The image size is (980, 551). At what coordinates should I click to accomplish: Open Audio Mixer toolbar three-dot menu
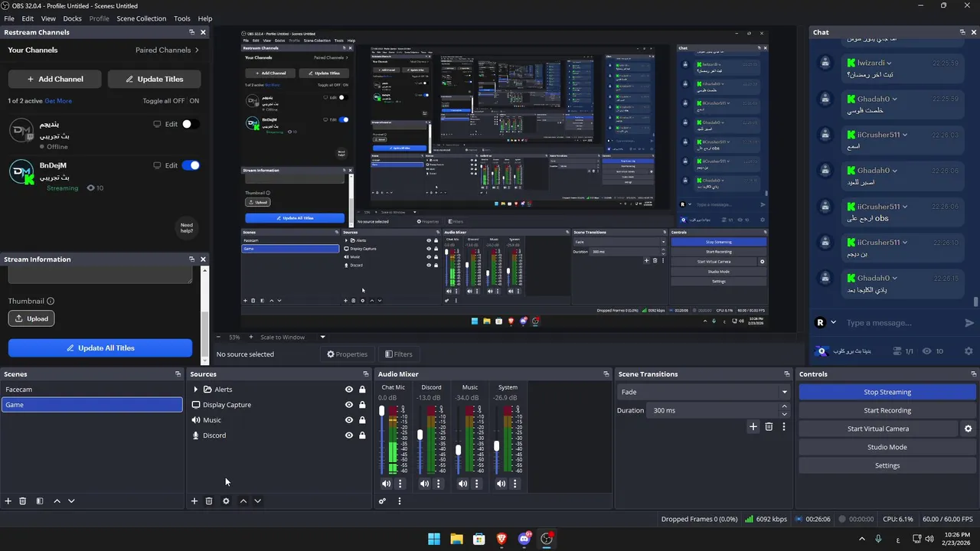coord(399,501)
